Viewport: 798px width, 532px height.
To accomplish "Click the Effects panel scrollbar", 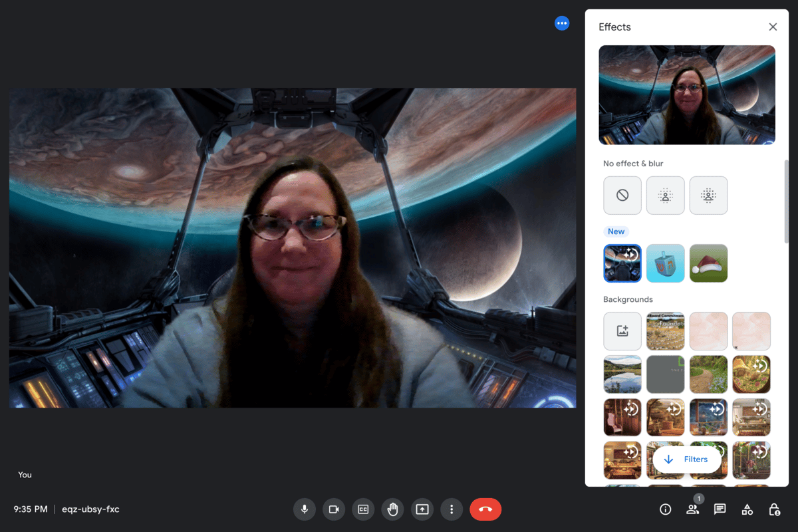I will click(x=787, y=201).
